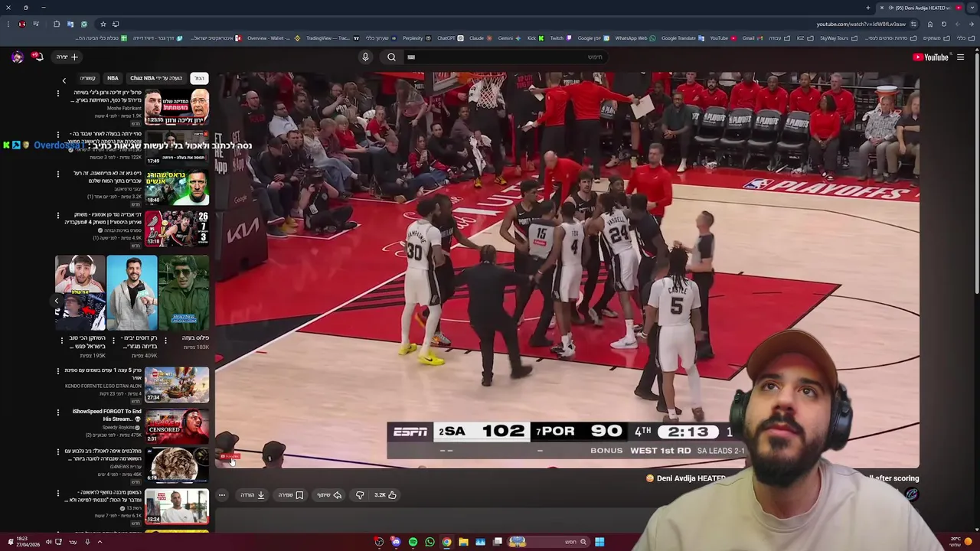Click the YouTube logo in the header
The width and height of the screenshot is (980, 551).
tap(930, 57)
